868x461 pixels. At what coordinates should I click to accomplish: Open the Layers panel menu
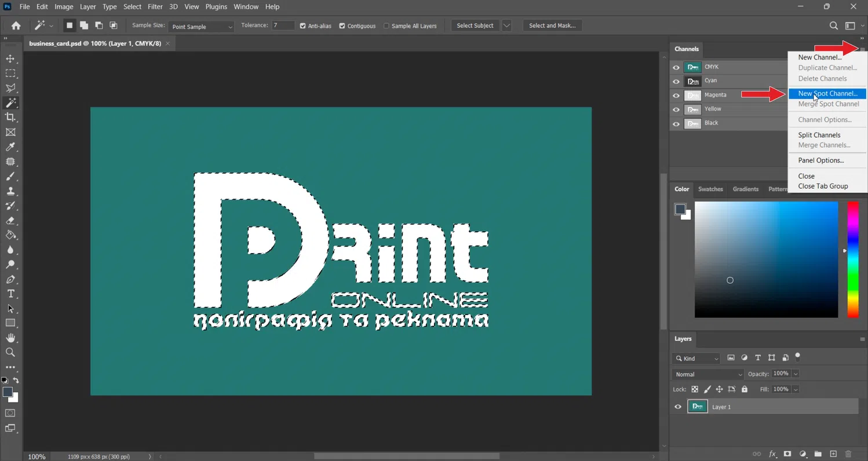point(862,339)
